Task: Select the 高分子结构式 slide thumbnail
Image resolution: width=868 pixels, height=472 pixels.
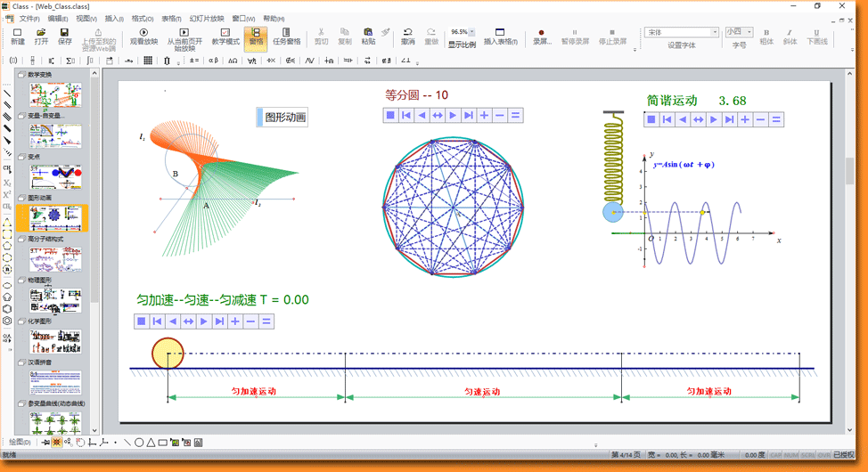Action: point(55,260)
